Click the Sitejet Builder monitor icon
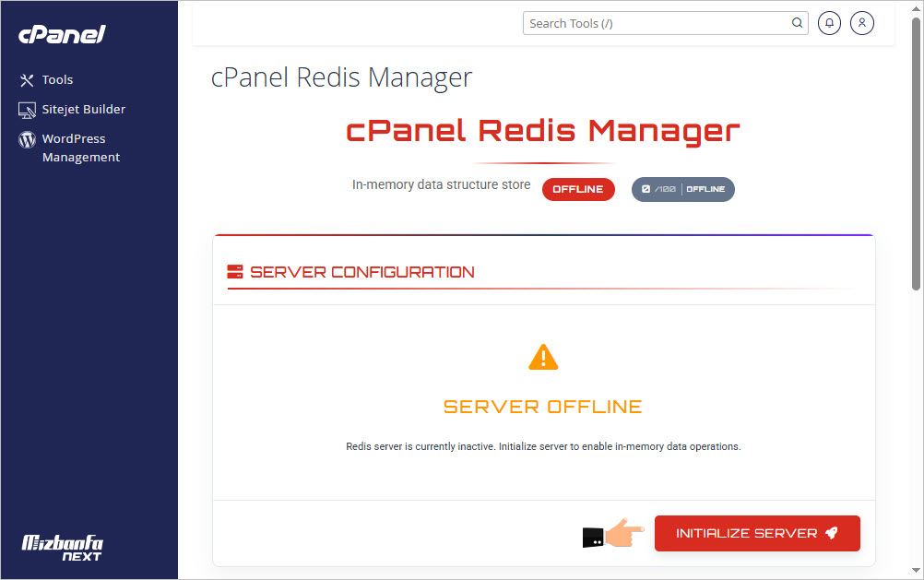924x580 pixels. (x=27, y=110)
